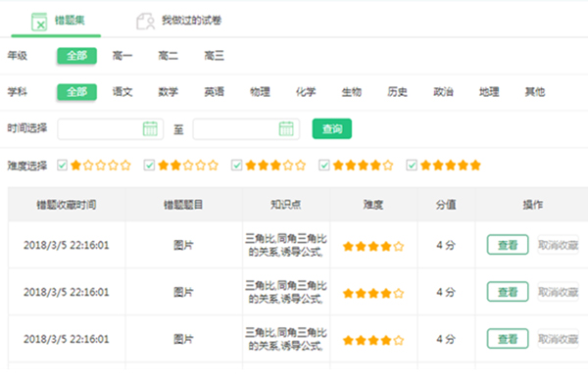This screenshot has width=588, height=388.
Task: Click the 我做过的试卷 document icon
Action: (x=145, y=22)
